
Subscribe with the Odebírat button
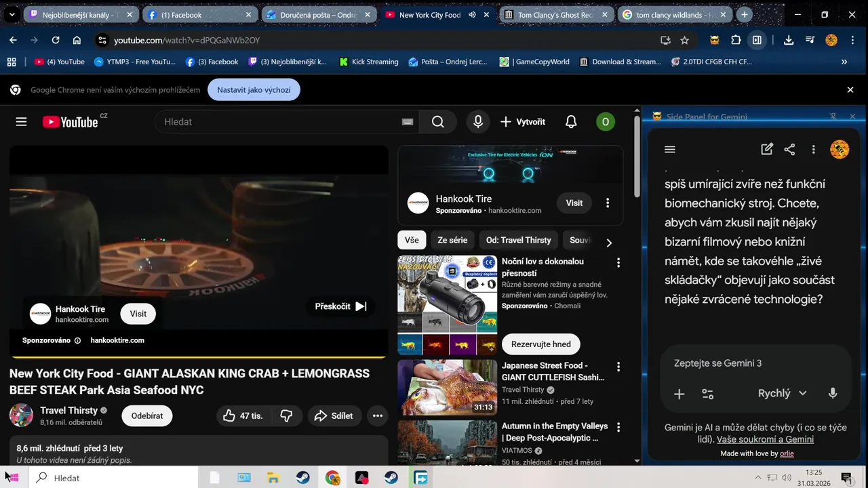pos(147,416)
